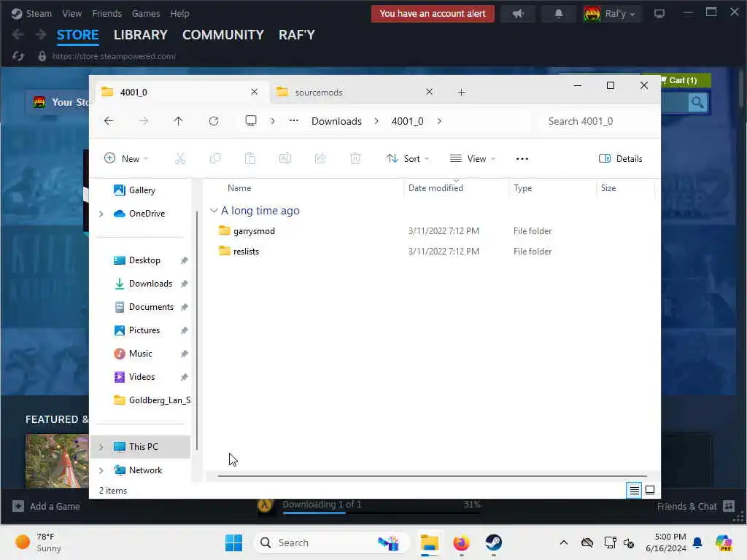Collapse the 'A long time ago' group
747x560 pixels.
pos(214,211)
